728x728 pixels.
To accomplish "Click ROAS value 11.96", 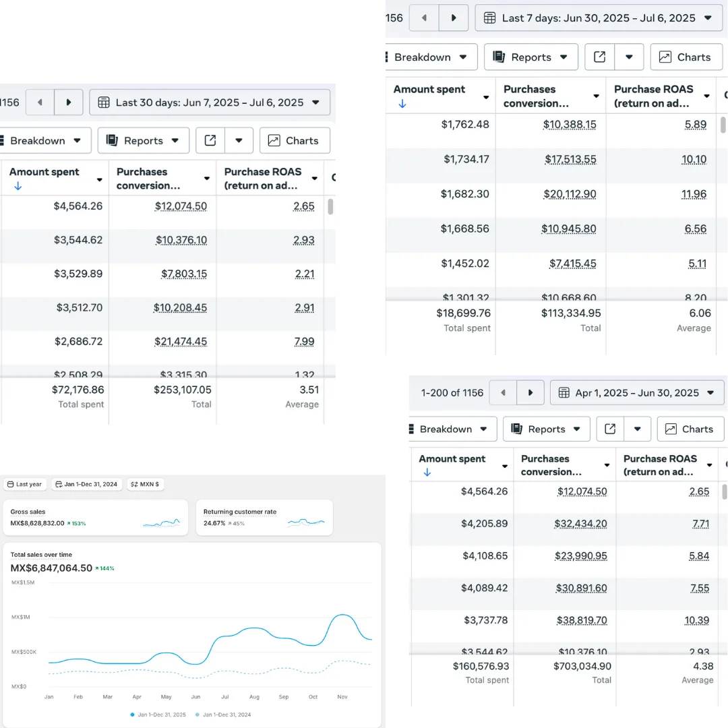I will tap(694, 194).
